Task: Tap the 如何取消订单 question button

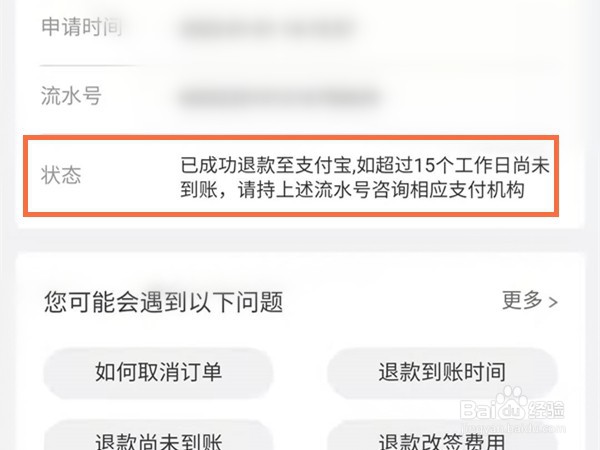Action: 158,373
